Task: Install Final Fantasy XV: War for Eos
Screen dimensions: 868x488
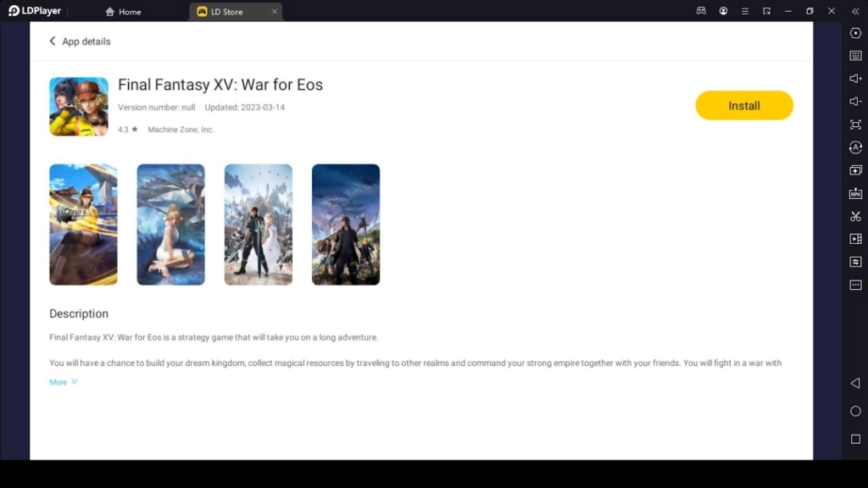Action: point(744,105)
